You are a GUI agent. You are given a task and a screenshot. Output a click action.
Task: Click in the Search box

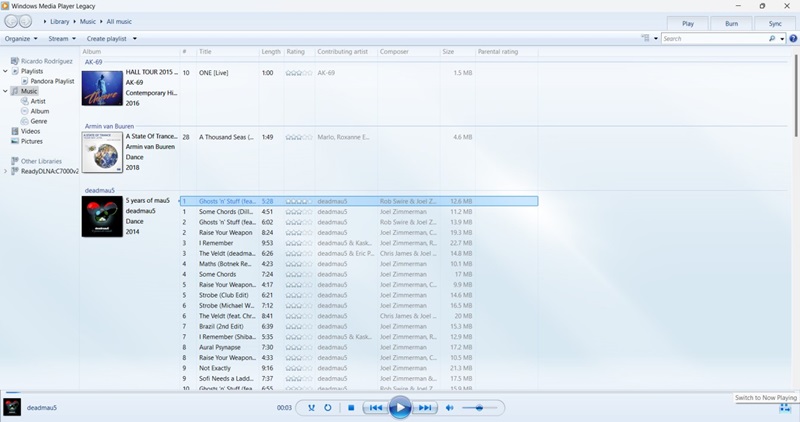coord(714,38)
